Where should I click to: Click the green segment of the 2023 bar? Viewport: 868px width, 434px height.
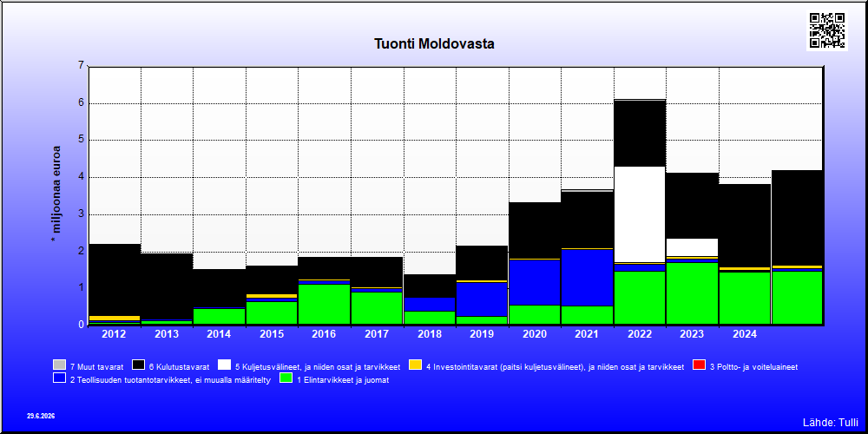tap(692, 293)
